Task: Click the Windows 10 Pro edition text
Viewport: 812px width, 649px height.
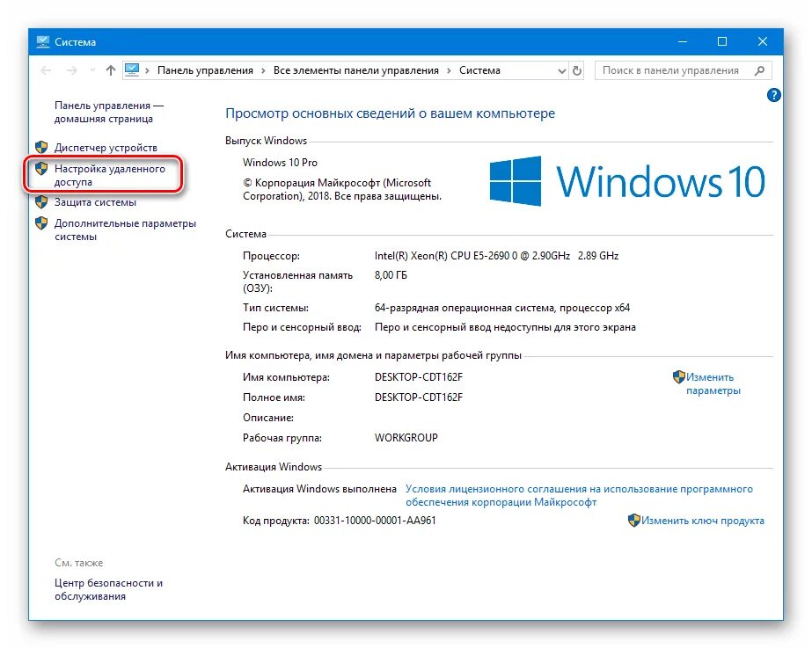Action: (280, 163)
